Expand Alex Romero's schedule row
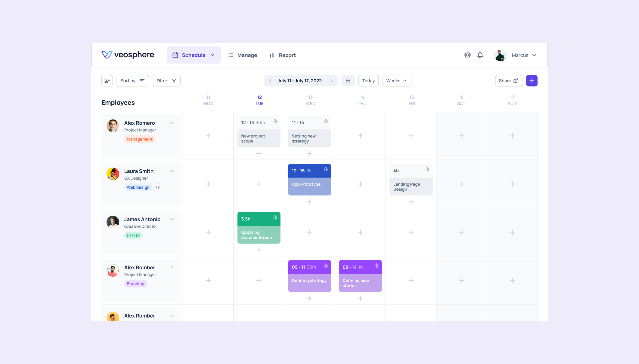639x364 pixels. 172,123
